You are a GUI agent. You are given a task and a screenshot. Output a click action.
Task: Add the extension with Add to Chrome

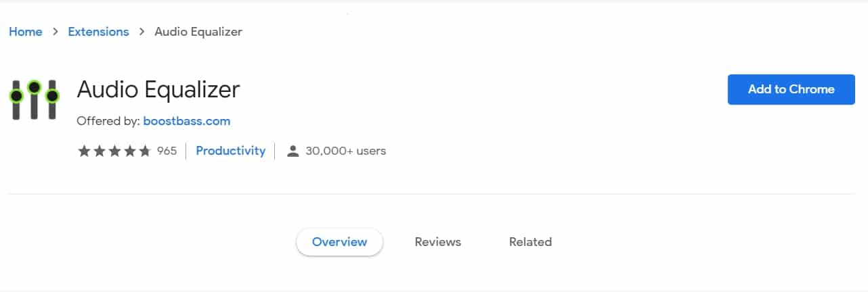point(791,89)
